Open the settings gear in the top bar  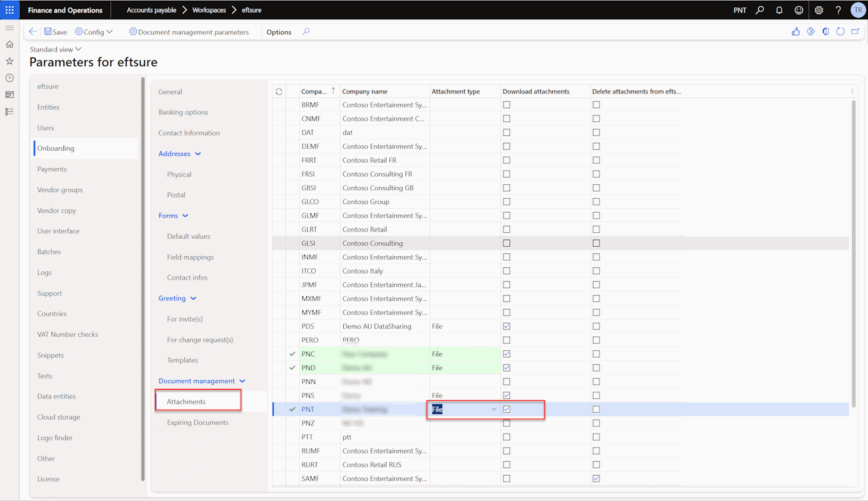click(819, 10)
